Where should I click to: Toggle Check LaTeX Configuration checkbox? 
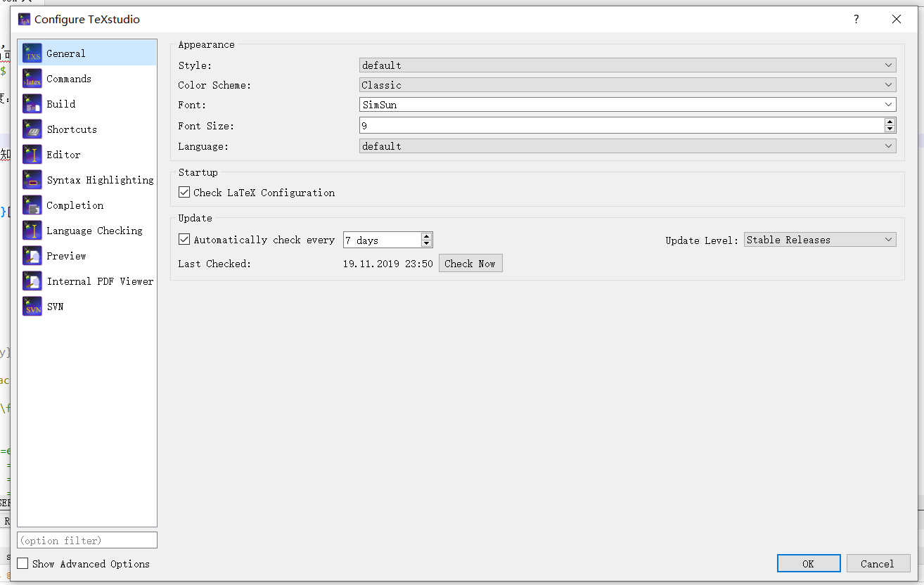184,192
